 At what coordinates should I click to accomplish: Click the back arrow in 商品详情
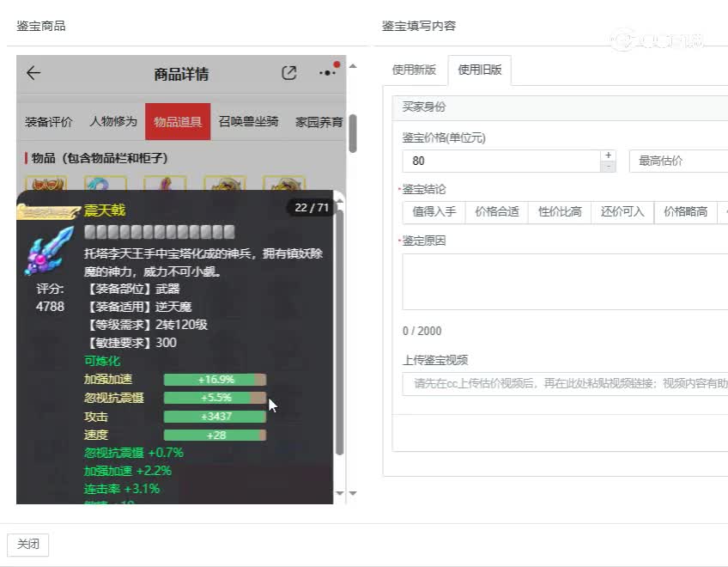[33, 73]
